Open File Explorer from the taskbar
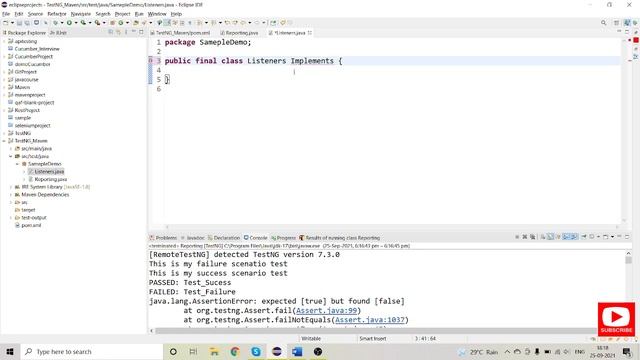640x360 pixels. [x=214, y=351]
